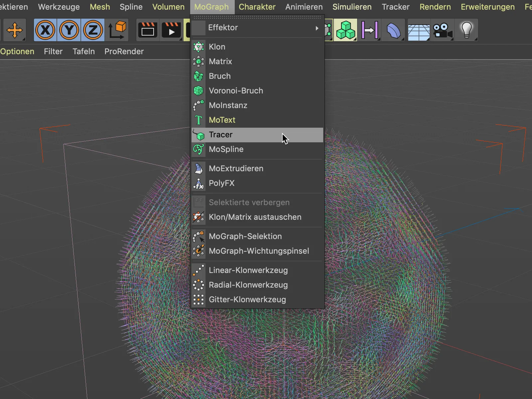Open the Werkzeuge menu
The height and width of the screenshot is (399, 532).
(x=59, y=7)
